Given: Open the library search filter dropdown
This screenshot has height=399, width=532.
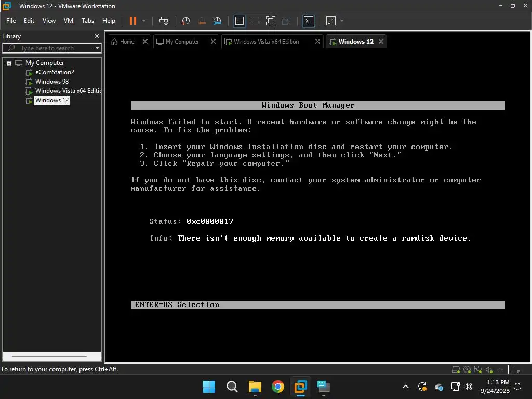Looking at the screenshot, I should coord(97,48).
